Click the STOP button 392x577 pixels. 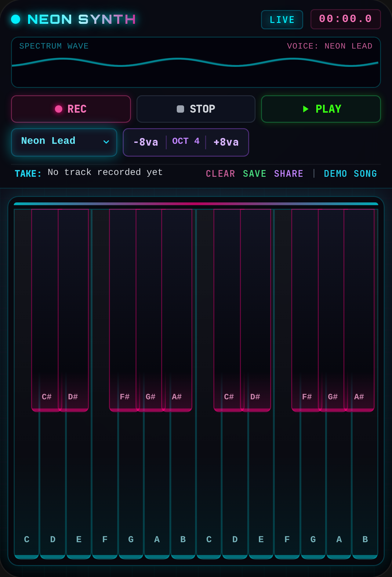[196, 109]
